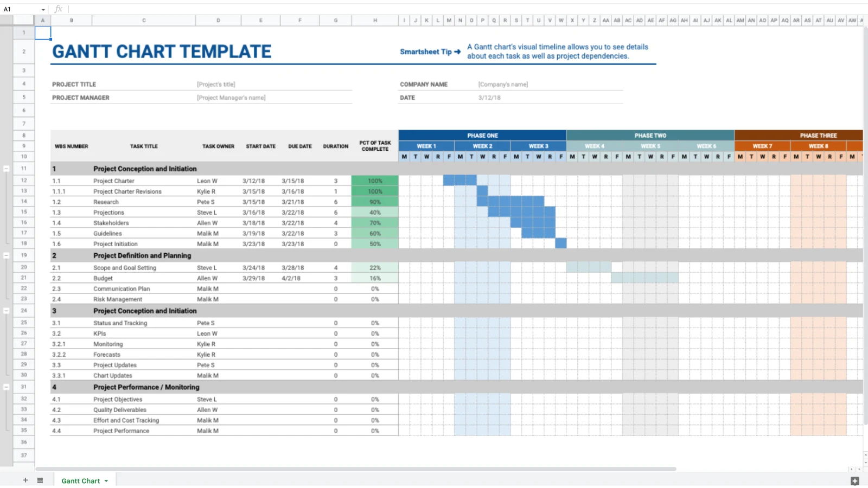Switch to the Gantt Chart sheet tab

80,481
